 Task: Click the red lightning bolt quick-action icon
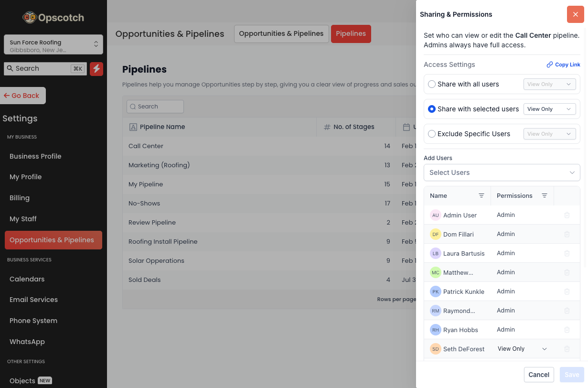pos(96,69)
